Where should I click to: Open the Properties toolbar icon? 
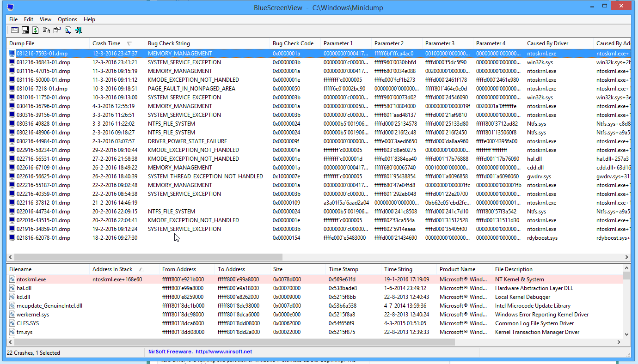pos(57,30)
